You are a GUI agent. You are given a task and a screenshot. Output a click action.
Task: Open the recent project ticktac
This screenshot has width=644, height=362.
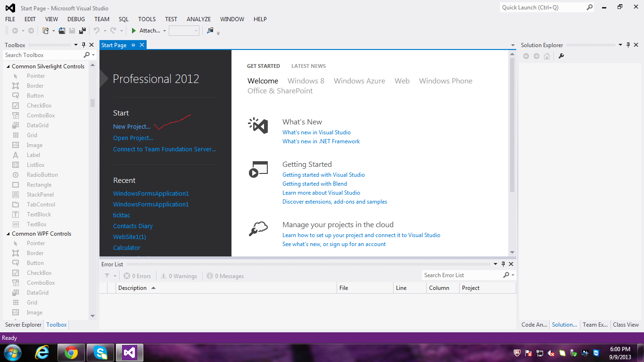coord(122,215)
